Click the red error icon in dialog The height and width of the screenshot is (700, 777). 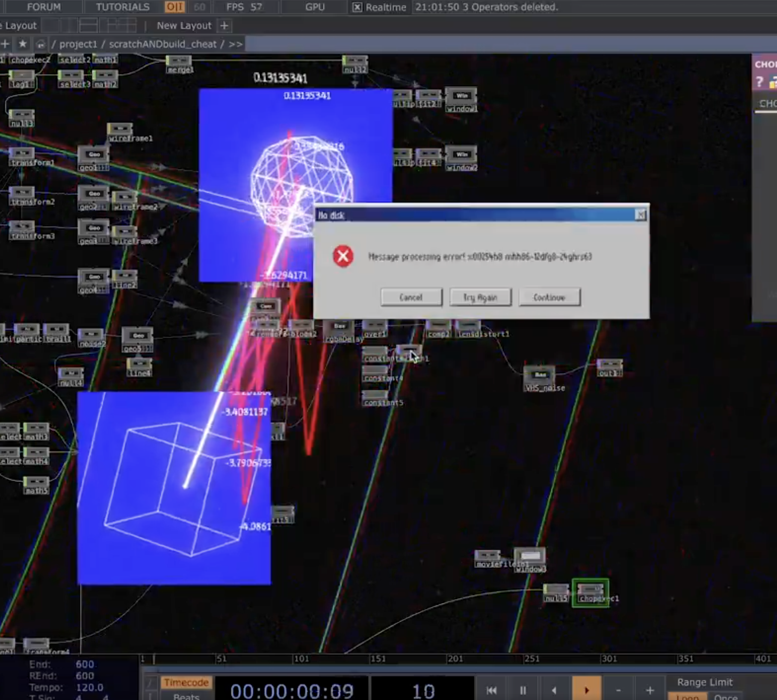[343, 256]
